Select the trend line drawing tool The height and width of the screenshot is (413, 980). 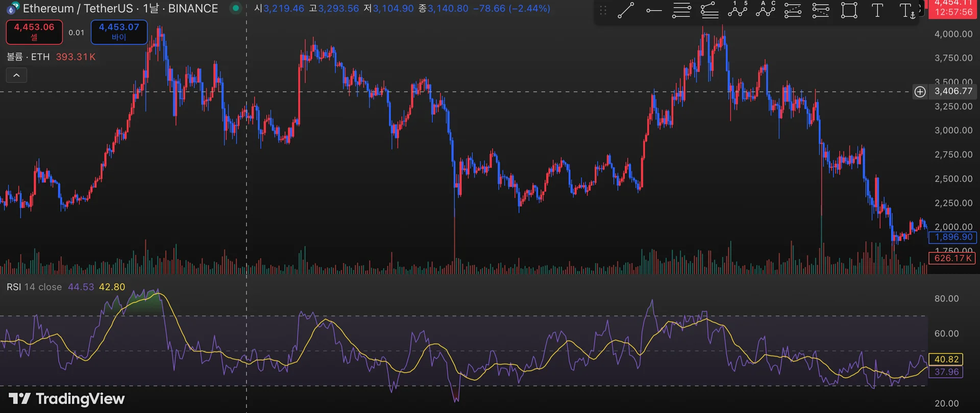coord(626,10)
